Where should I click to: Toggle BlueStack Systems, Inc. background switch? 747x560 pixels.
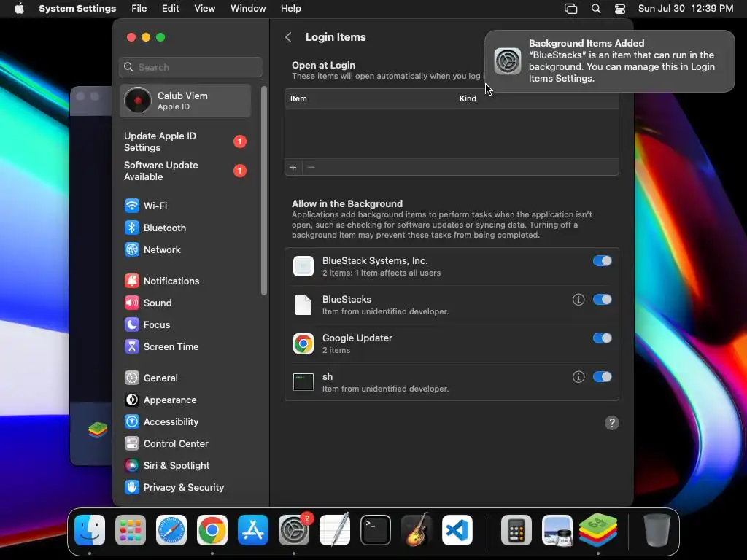pyautogui.click(x=602, y=261)
